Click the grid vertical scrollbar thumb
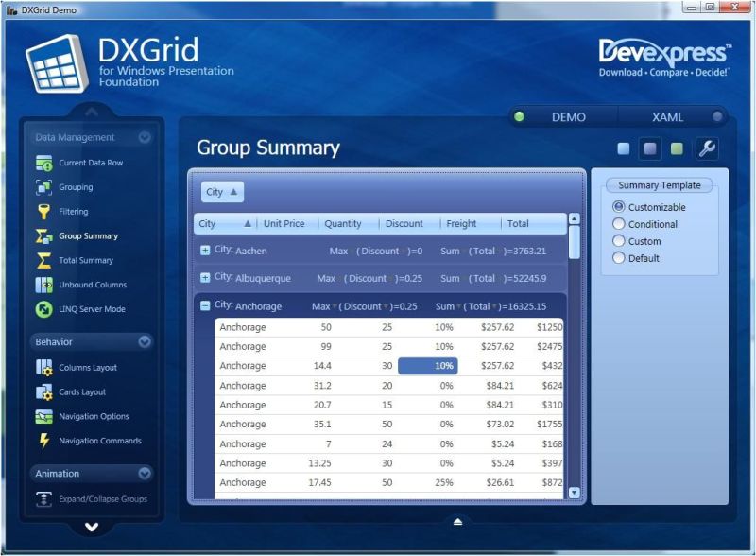756x556 pixels. [x=574, y=242]
